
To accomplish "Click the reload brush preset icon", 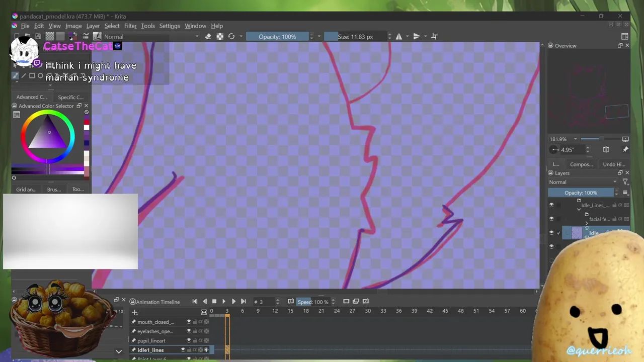I will click(x=231, y=36).
